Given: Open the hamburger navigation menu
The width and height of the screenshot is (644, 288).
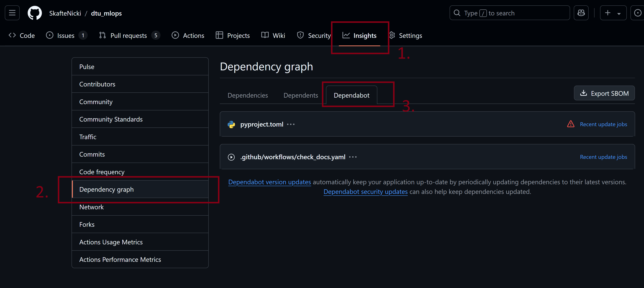Looking at the screenshot, I should click(12, 13).
